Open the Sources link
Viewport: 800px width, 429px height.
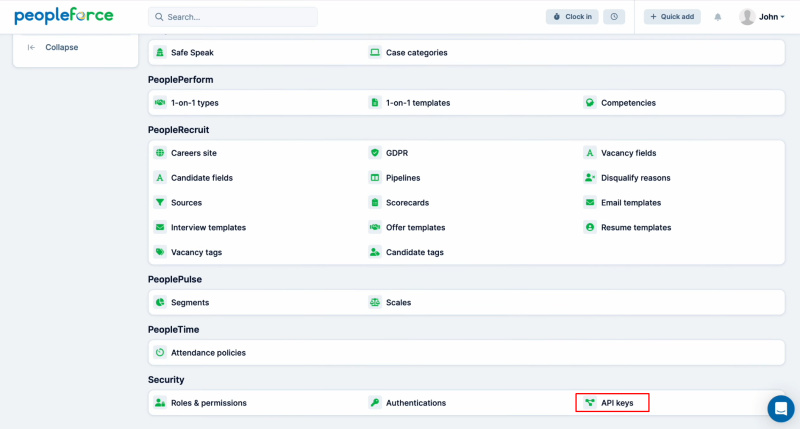point(186,203)
